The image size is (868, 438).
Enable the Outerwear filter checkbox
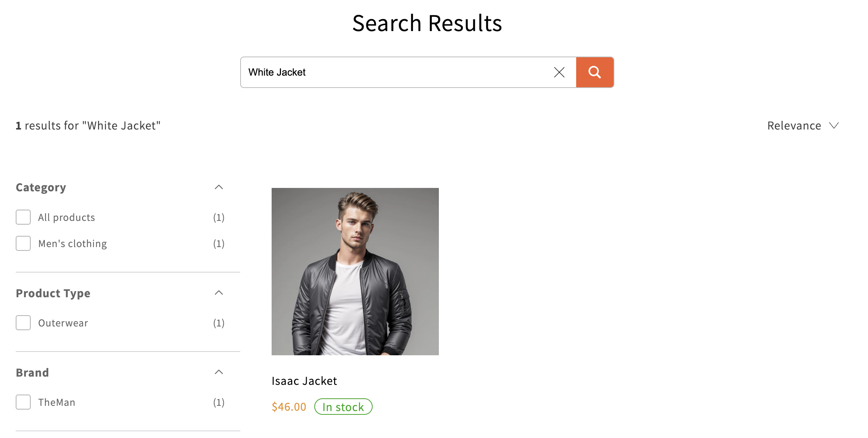[23, 323]
